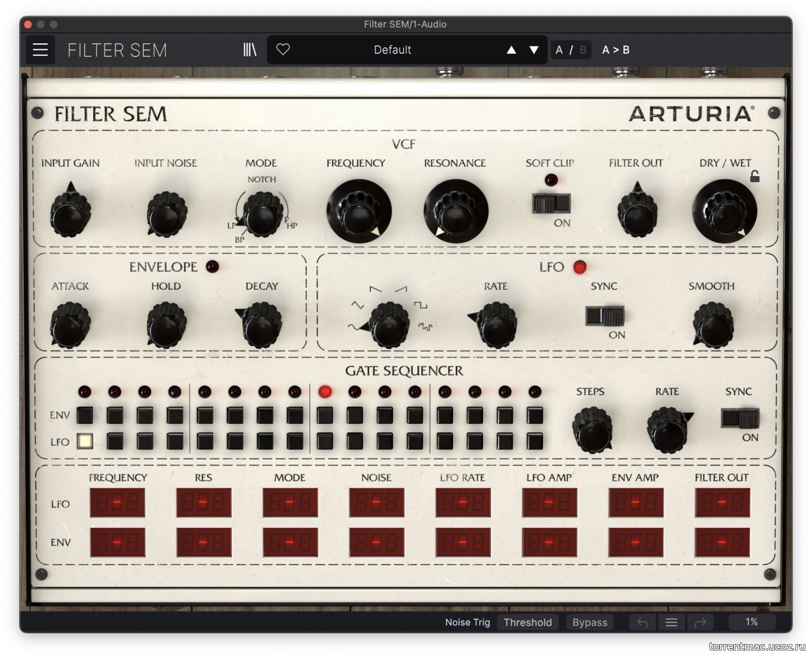Click the LFO Filter Out modulation display
Image resolution: width=812 pixels, height=656 pixels.
coord(723,503)
